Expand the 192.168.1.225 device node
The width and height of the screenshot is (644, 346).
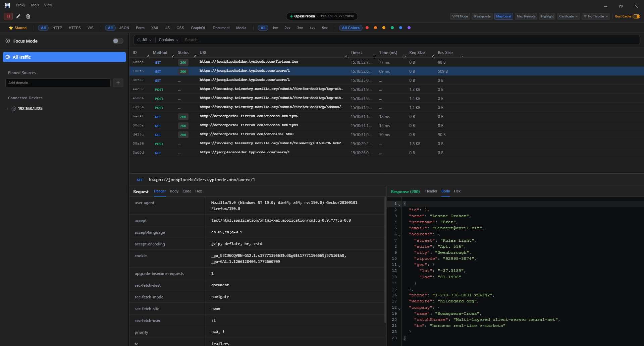7,109
